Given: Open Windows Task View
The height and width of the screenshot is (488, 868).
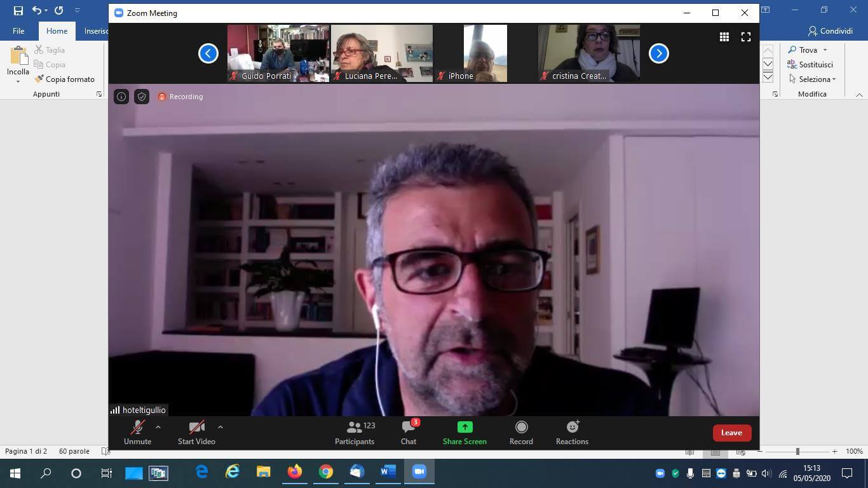Looking at the screenshot, I should coord(106,473).
